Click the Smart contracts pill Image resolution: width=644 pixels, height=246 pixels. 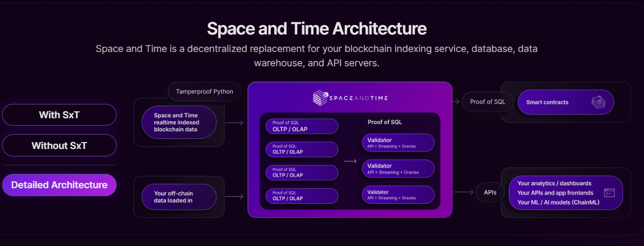pyautogui.click(x=566, y=102)
